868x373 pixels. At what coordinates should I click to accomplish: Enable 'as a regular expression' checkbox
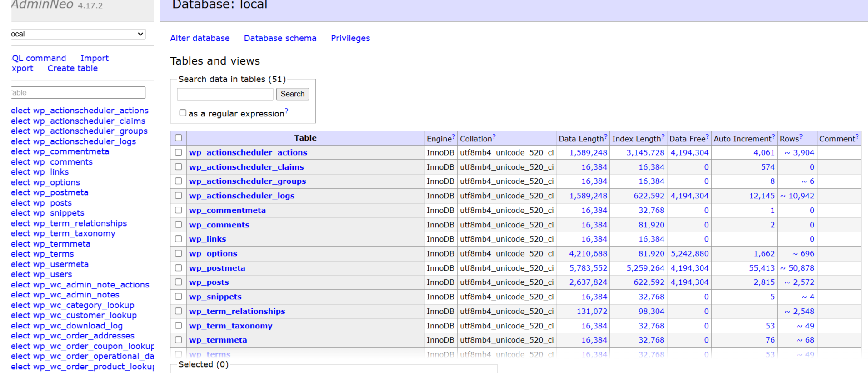click(x=183, y=113)
